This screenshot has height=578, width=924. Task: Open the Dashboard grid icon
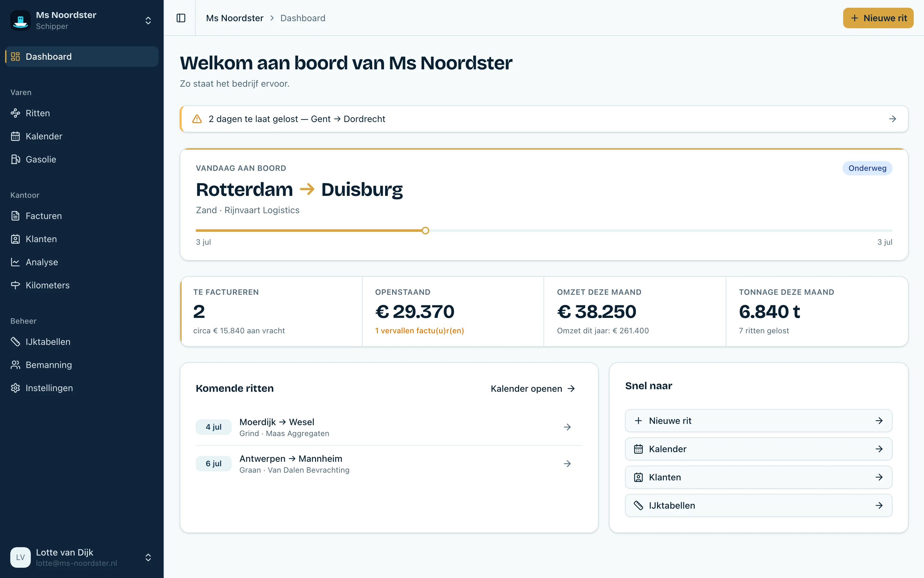click(15, 57)
